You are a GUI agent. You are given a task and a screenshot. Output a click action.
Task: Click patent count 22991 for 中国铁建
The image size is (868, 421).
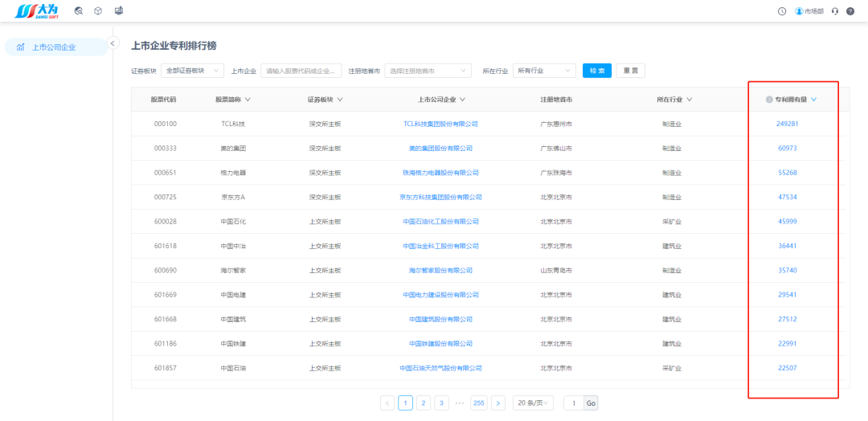coord(787,344)
